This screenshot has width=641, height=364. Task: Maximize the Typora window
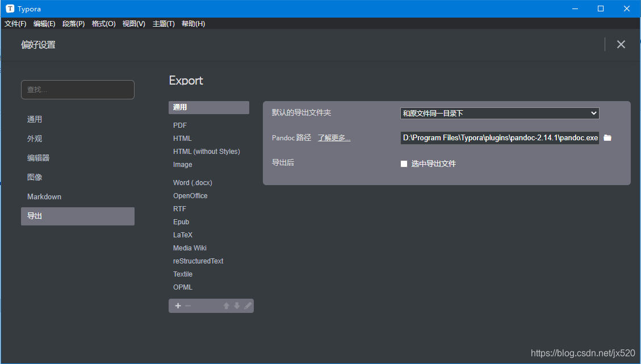601,9
